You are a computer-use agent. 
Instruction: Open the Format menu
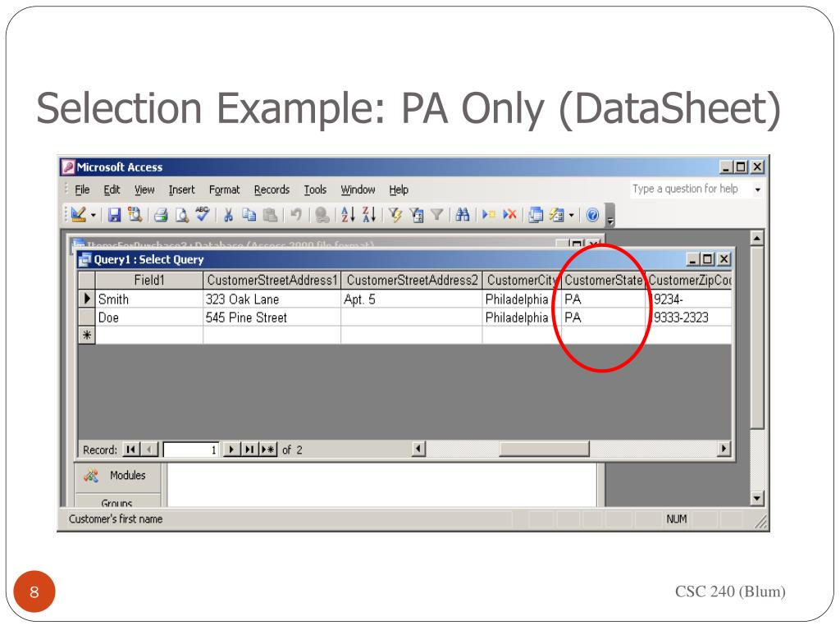[x=225, y=189]
